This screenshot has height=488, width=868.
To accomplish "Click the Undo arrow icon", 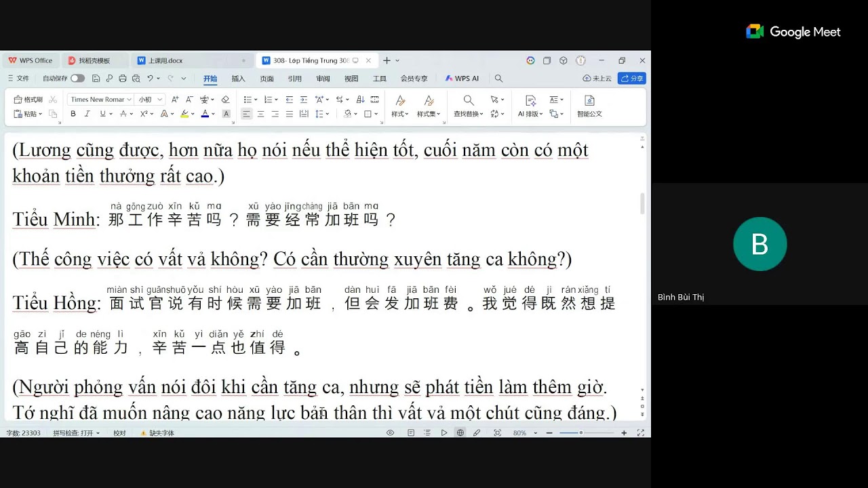I will pyautogui.click(x=150, y=79).
